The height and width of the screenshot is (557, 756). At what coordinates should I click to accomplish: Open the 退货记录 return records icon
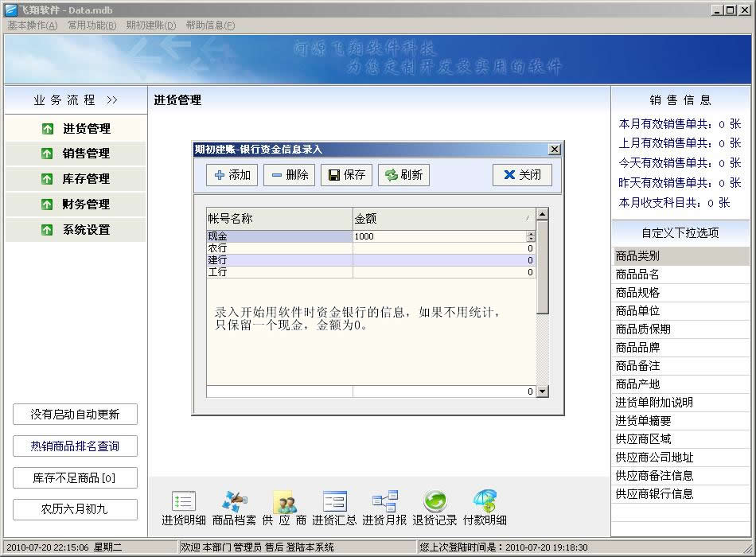(435, 508)
